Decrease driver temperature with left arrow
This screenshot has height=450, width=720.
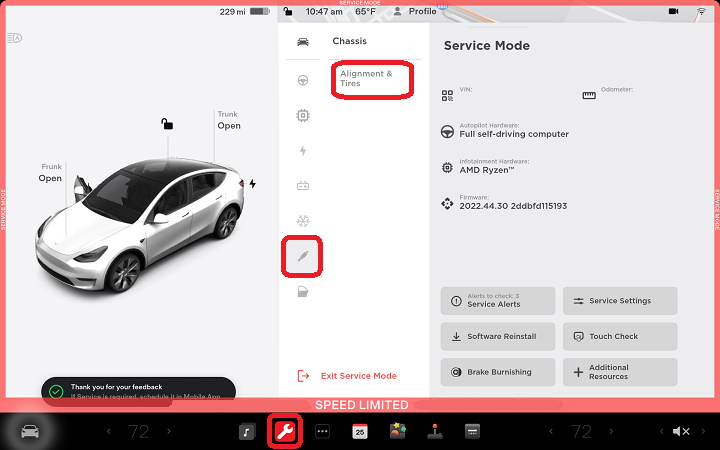(x=108, y=431)
